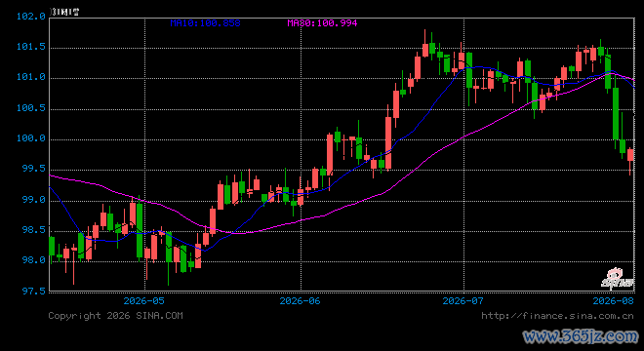This screenshot has height=351, width=644.
Task: Click the 98.5 price axis label
Action: pos(34,230)
